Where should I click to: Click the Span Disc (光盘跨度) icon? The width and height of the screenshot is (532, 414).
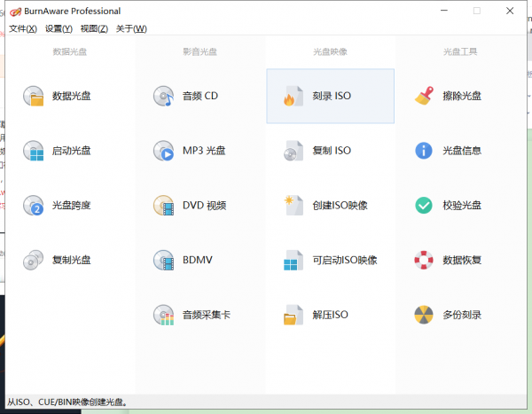click(x=34, y=206)
